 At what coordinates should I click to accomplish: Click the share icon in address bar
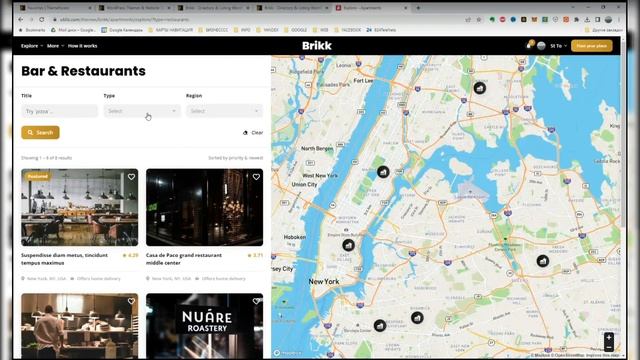tap(468, 19)
